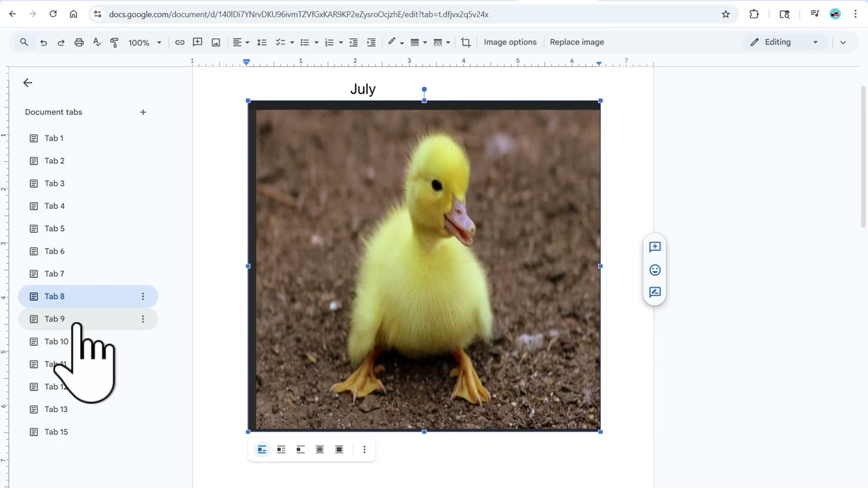868x488 pixels.
Task: Print the document
Action: pos(79,42)
